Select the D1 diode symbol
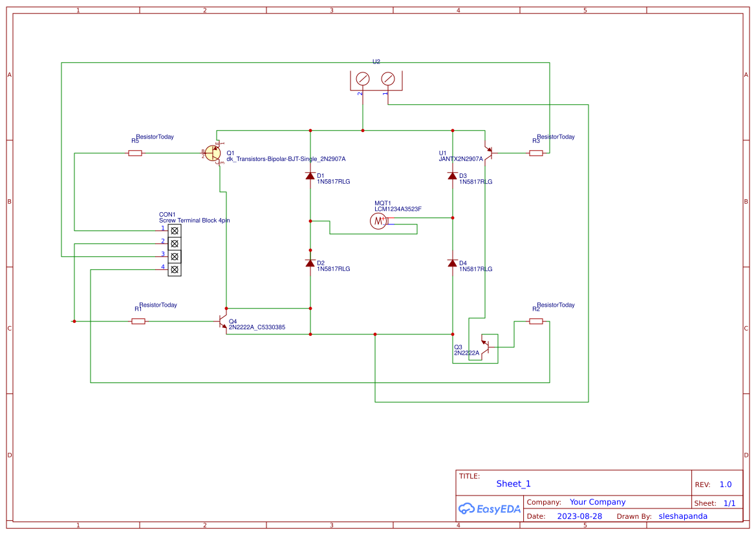The width and height of the screenshot is (756, 535). (310, 176)
